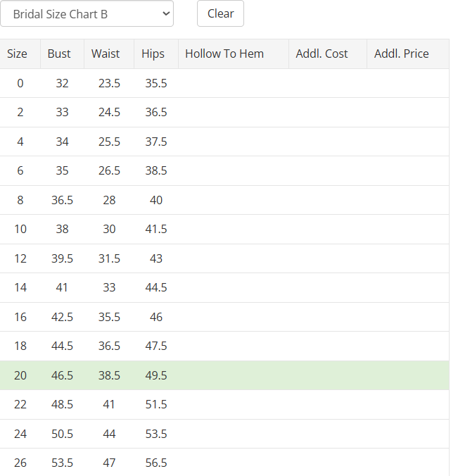Select the size 8 row
This screenshot has height=476, width=458.
click(224, 200)
